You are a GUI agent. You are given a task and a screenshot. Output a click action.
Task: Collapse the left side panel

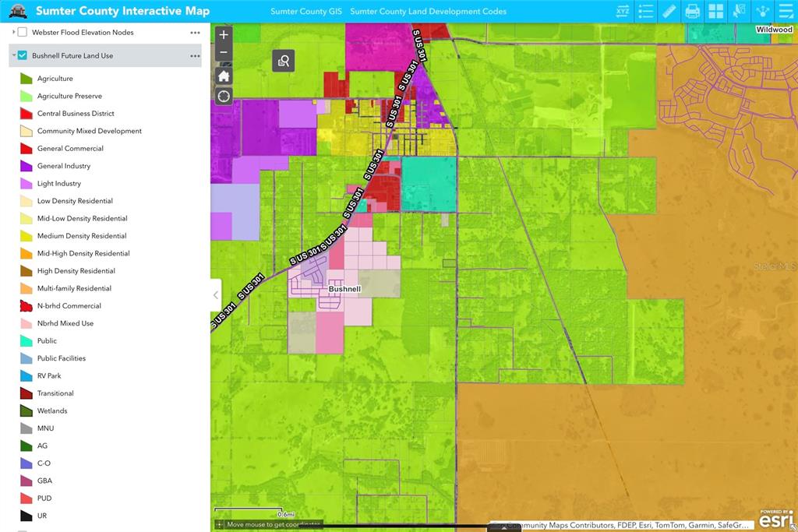click(216, 295)
